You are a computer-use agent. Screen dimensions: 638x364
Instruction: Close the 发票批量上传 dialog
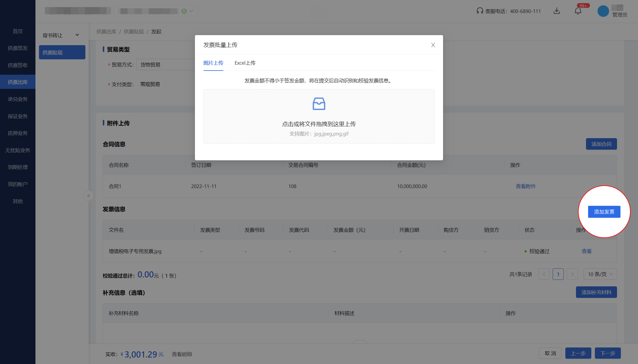433,45
